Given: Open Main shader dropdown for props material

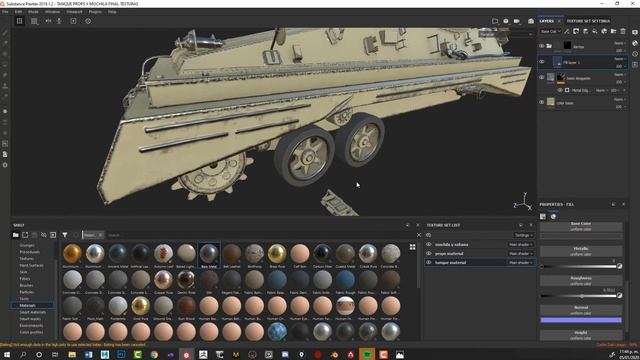Looking at the screenshot, I should pos(520,253).
